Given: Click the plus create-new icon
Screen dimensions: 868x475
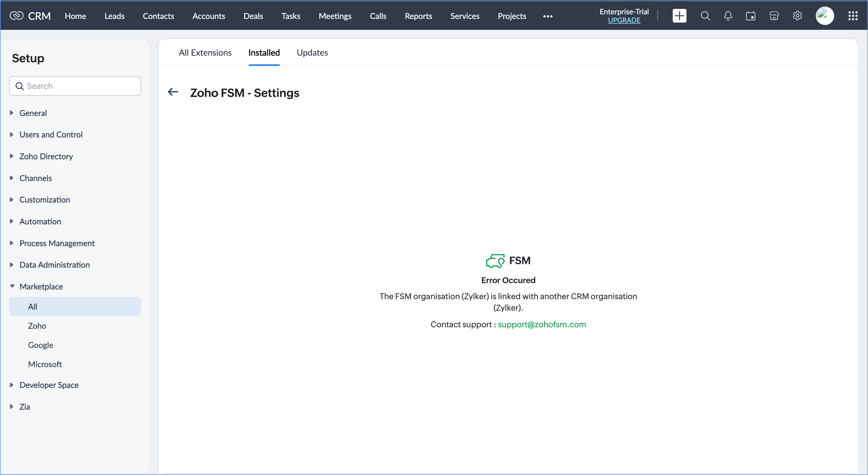Looking at the screenshot, I should pos(679,16).
